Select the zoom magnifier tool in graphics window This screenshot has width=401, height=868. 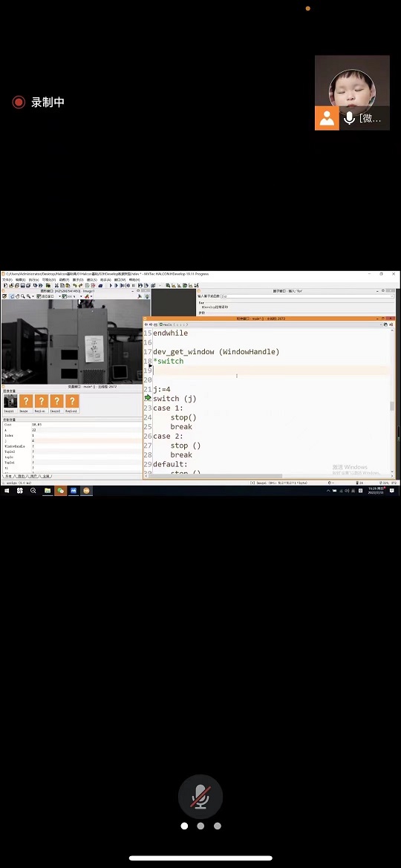point(23,296)
